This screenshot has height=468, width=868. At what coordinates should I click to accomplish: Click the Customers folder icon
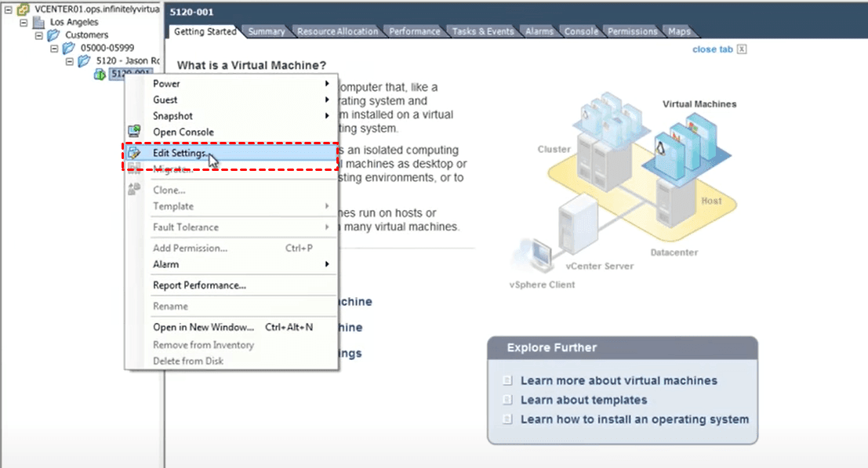[x=53, y=34]
